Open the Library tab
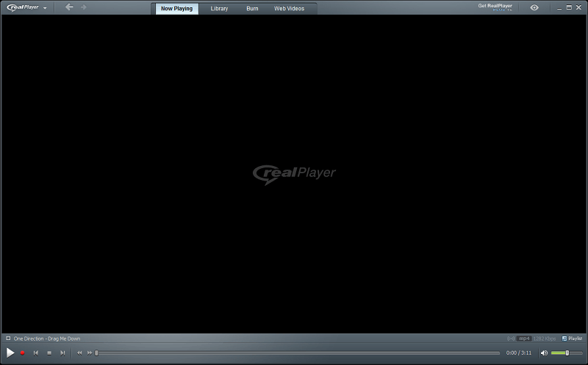Image resolution: width=588 pixels, height=365 pixels. (219, 9)
